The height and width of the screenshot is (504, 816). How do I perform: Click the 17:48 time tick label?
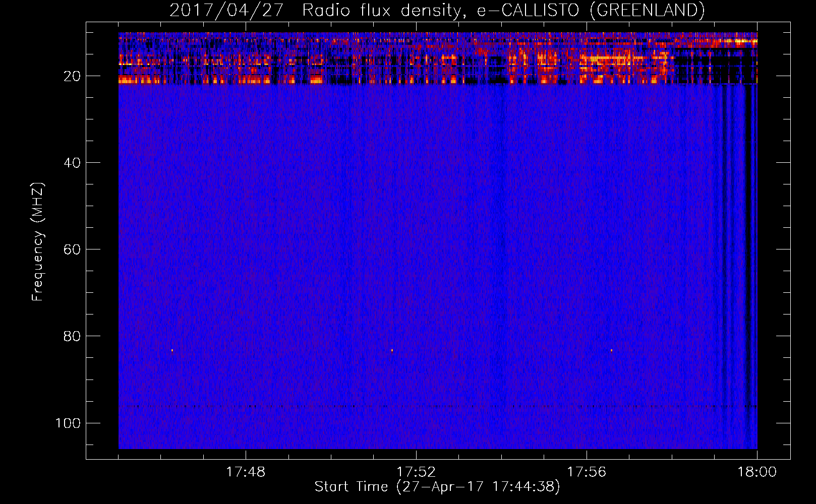[x=246, y=472]
